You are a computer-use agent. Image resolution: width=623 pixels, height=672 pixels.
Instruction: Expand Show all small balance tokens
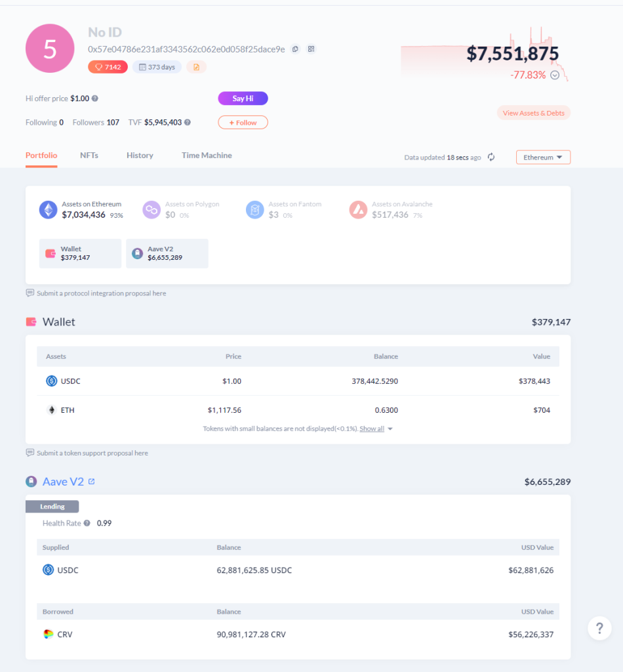(x=376, y=429)
